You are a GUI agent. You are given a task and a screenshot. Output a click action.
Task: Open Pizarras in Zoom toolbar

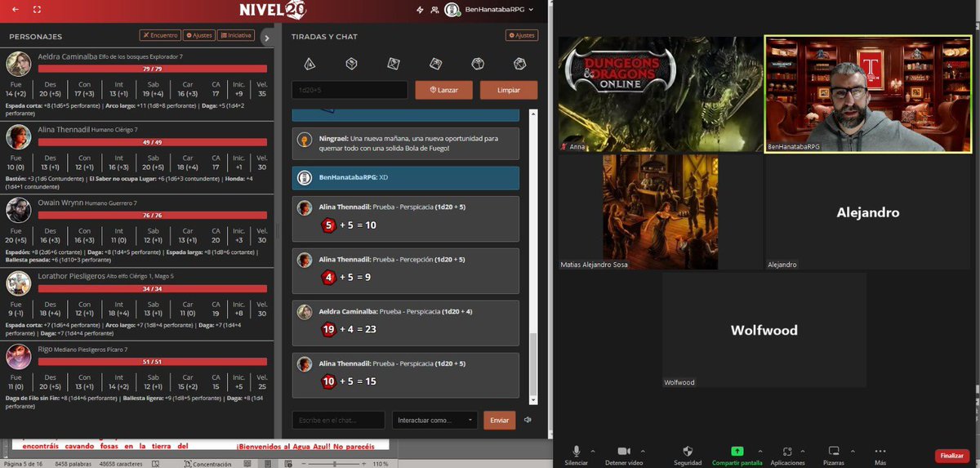[834, 454]
